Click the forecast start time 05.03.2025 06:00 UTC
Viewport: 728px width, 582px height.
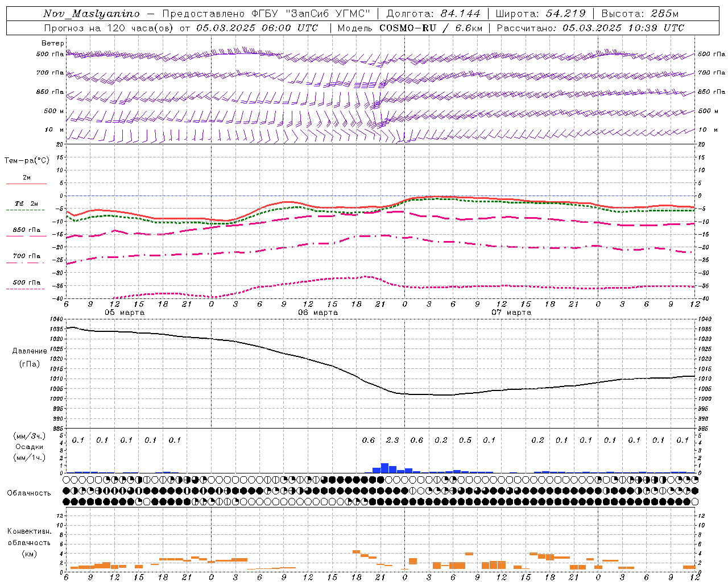[257, 28]
